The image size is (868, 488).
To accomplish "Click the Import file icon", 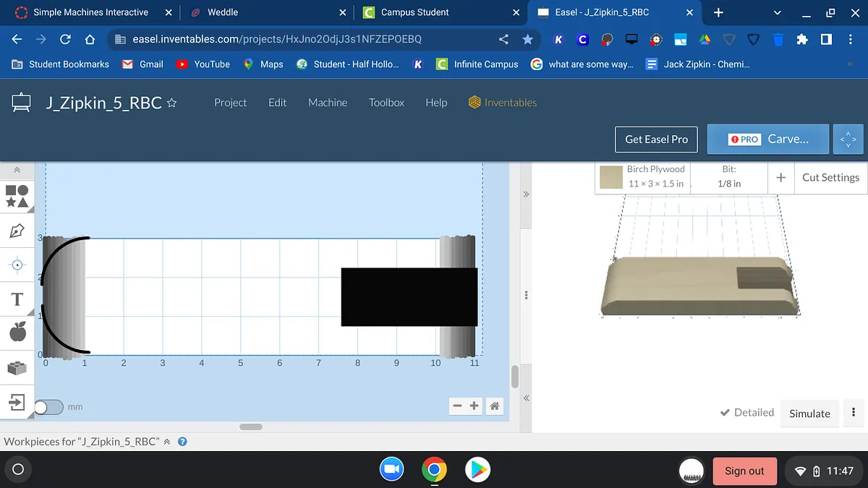I will 17,402.
